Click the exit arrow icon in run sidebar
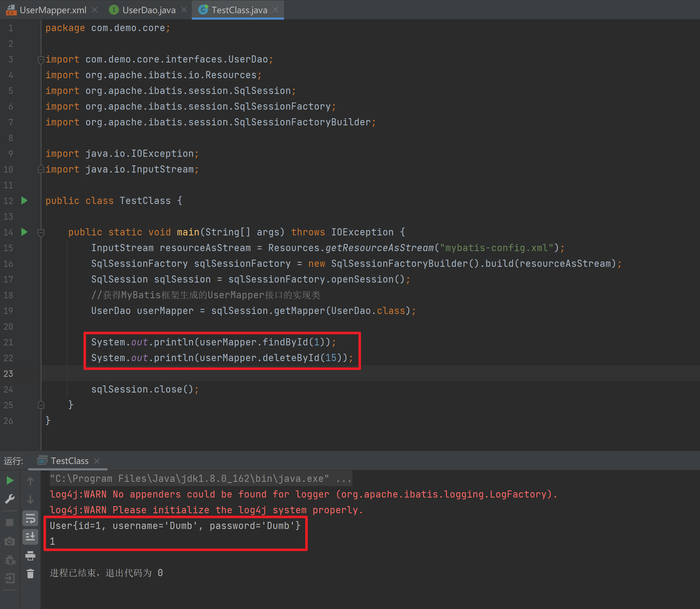This screenshot has height=609, width=700. [10, 578]
